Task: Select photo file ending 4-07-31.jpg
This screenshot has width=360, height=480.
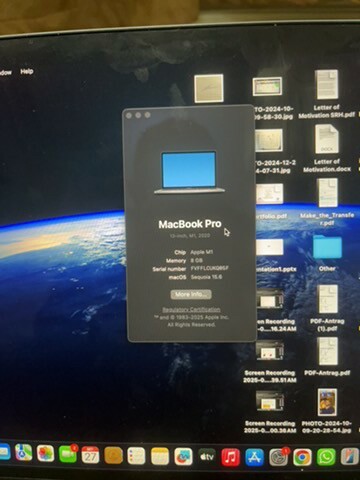Action: (x=269, y=140)
